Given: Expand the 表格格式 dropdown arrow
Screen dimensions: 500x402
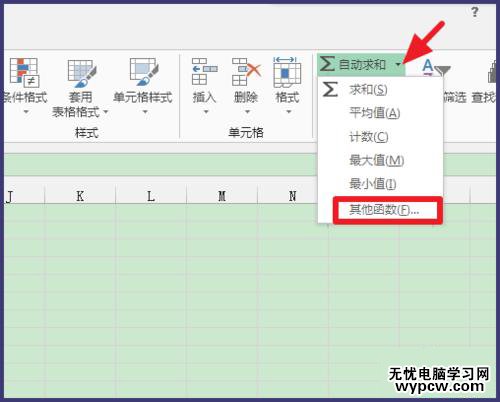Looking at the screenshot, I should (106, 112).
